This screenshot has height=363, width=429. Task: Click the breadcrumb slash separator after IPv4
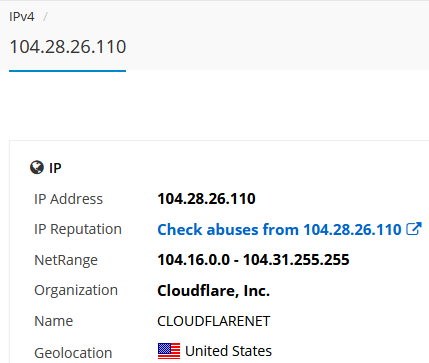click(x=45, y=17)
